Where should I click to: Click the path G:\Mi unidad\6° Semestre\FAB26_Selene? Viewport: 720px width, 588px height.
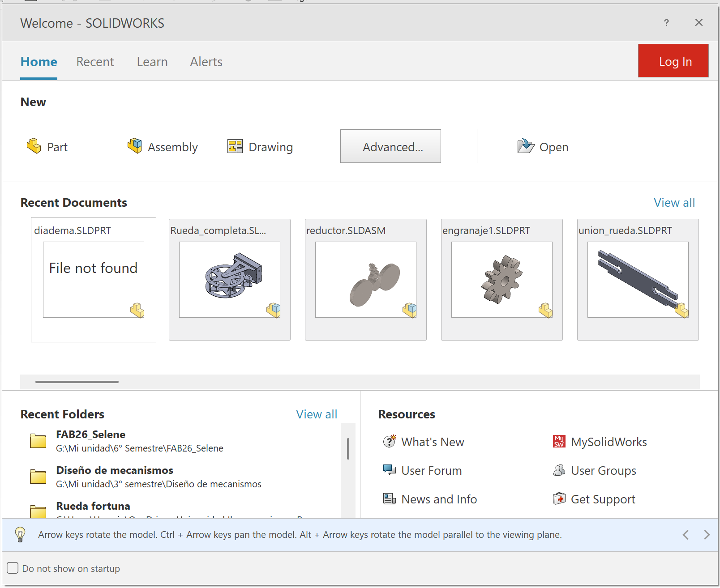point(140,448)
